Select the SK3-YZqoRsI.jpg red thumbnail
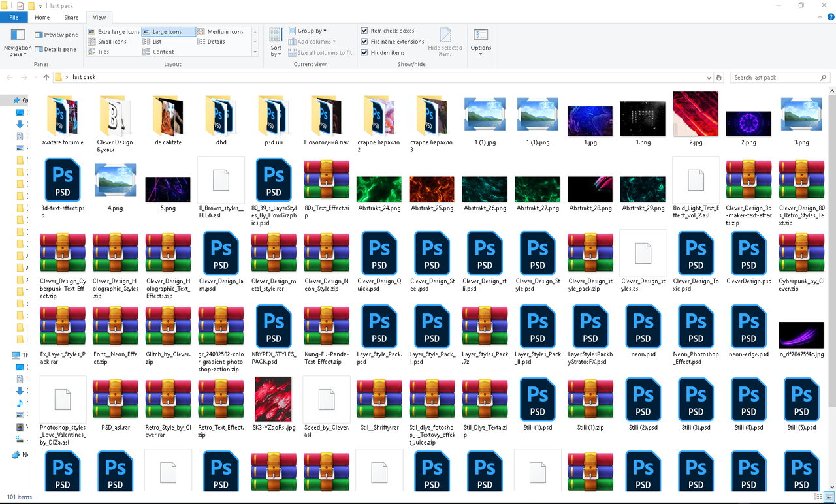 pyautogui.click(x=274, y=405)
